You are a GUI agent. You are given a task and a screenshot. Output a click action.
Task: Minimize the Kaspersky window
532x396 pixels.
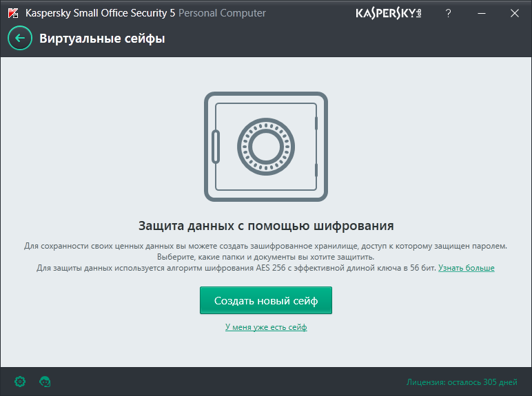pyautogui.click(x=482, y=13)
